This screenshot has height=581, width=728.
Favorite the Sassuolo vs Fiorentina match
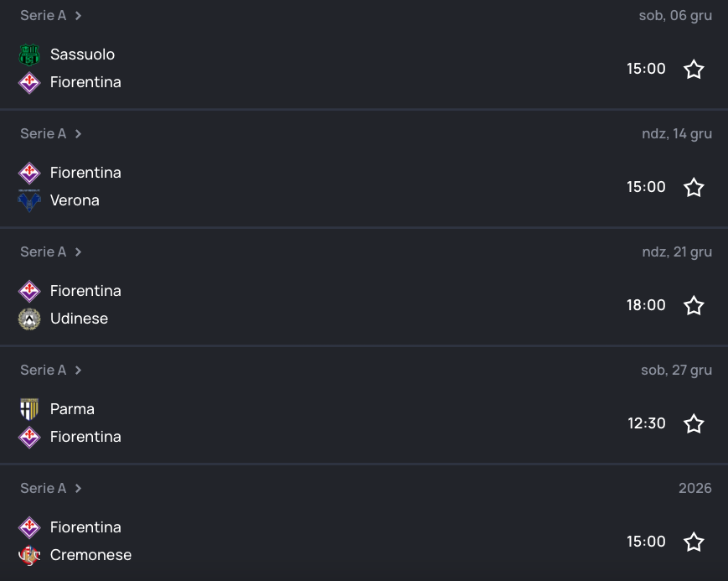694,69
